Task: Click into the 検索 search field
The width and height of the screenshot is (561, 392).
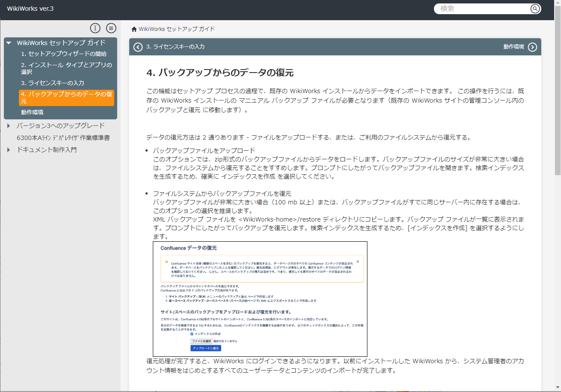Action: pyautogui.click(x=483, y=9)
